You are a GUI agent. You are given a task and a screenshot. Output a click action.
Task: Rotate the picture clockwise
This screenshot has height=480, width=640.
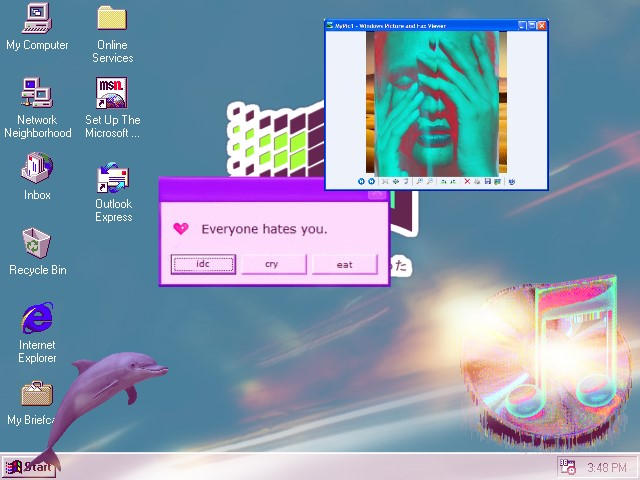[443, 182]
